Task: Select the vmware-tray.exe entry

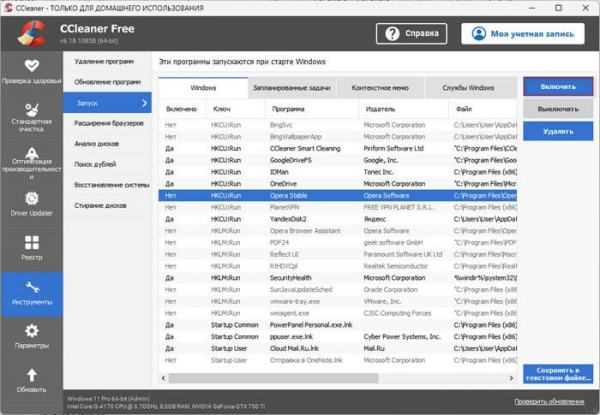Action: tap(338, 301)
